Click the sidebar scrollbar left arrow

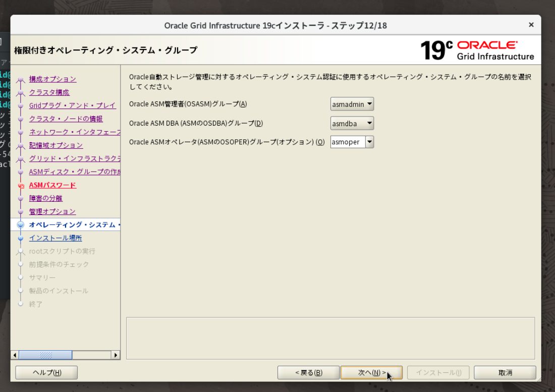pyautogui.click(x=15, y=355)
